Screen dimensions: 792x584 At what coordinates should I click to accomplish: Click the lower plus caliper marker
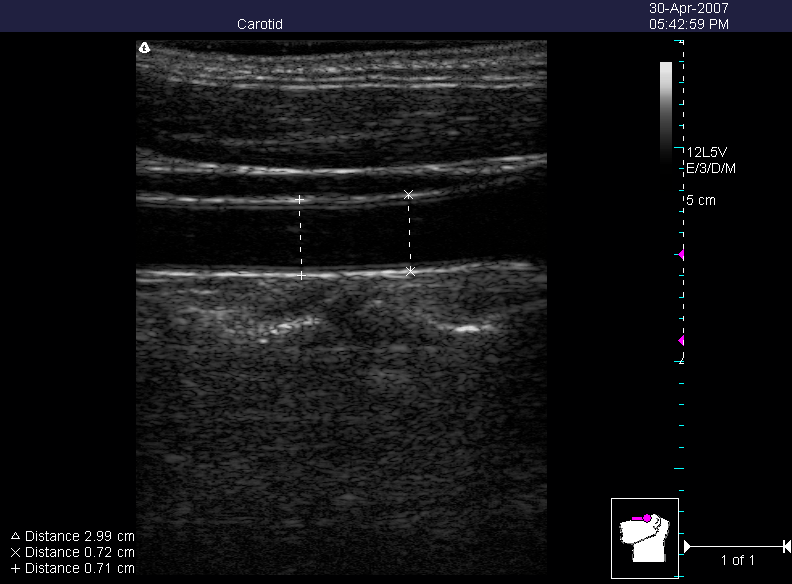(301, 275)
